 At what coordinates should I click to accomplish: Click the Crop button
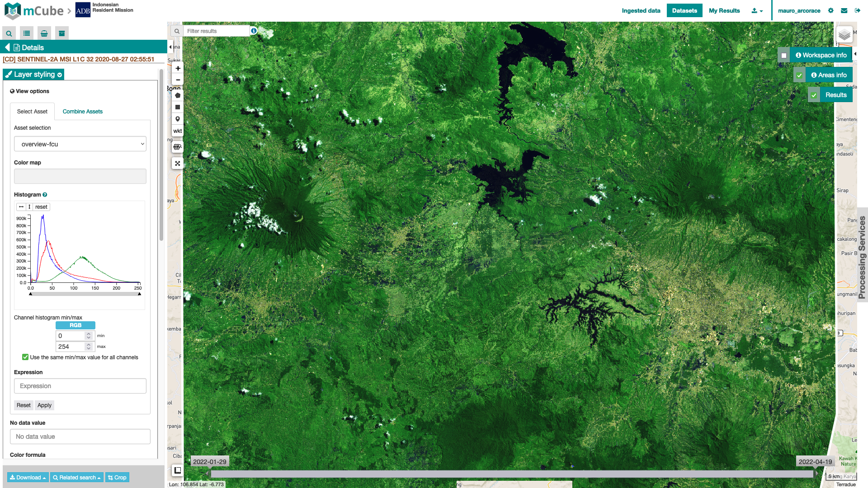point(117,477)
